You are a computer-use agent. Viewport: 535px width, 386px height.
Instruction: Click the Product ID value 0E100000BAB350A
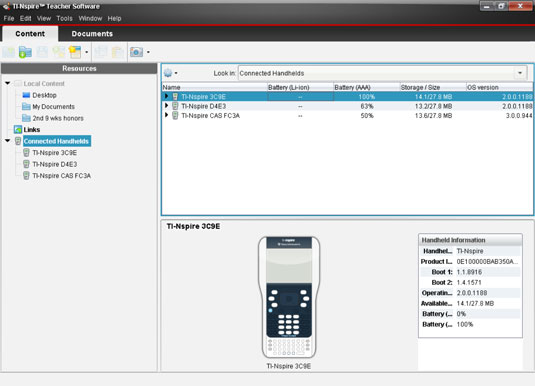tap(487, 261)
